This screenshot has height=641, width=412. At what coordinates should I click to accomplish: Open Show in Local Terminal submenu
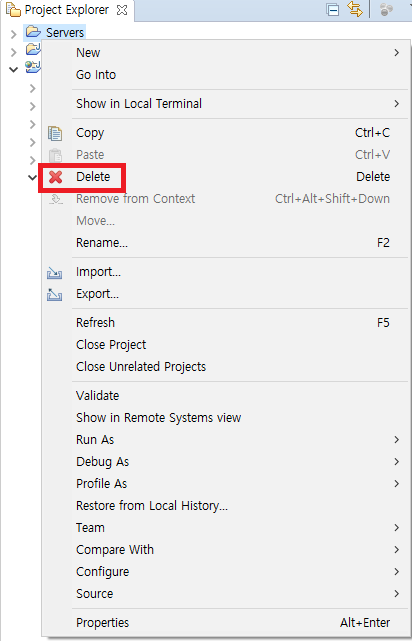(x=226, y=104)
